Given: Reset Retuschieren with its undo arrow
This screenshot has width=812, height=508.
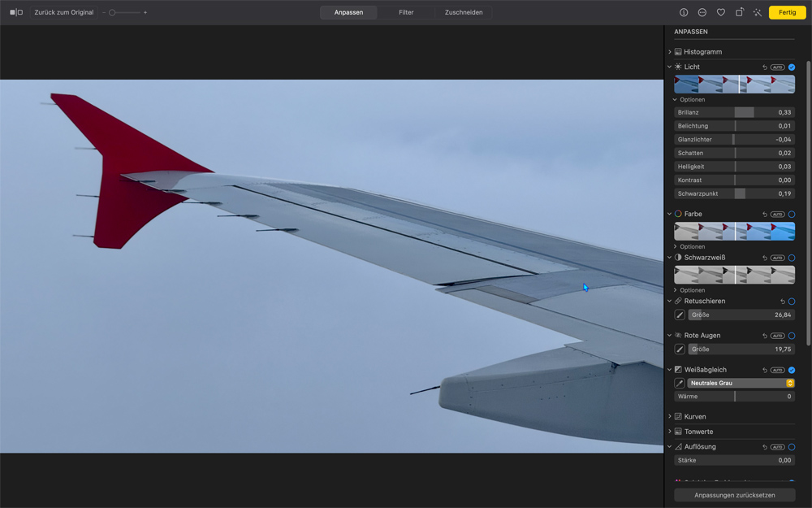Looking at the screenshot, I should pyautogui.click(x=783, y=302).
